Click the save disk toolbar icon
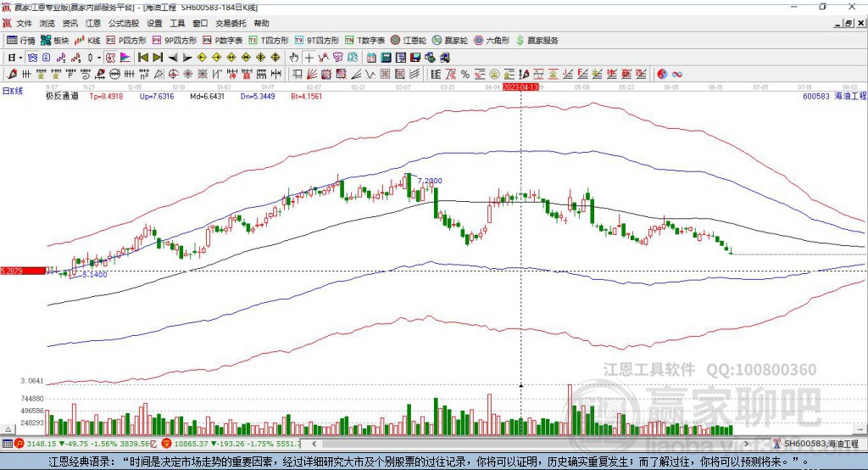 pos(415,58)
